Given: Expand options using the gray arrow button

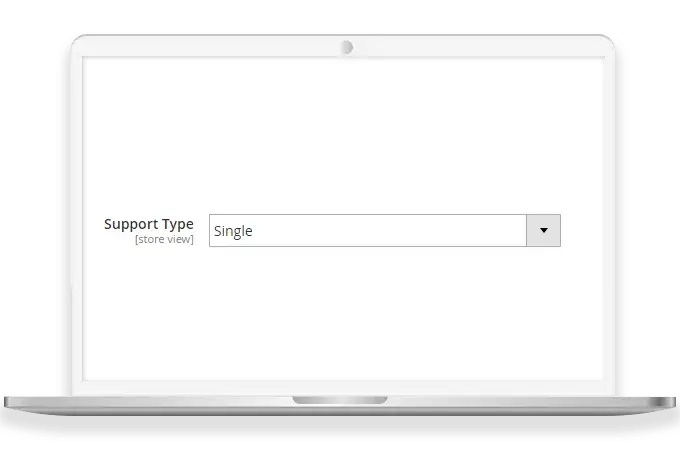Looking at the screenshot, I should [x=543, y=230].
